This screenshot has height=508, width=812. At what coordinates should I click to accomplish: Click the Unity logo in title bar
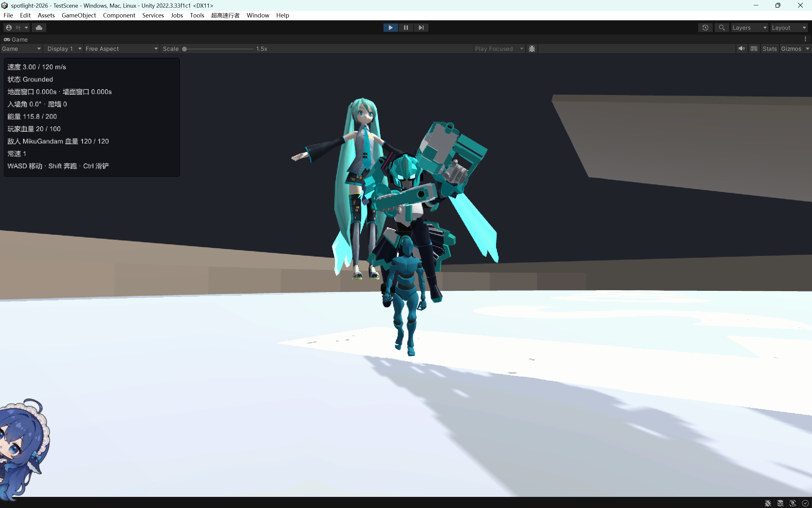click(4, 5)
